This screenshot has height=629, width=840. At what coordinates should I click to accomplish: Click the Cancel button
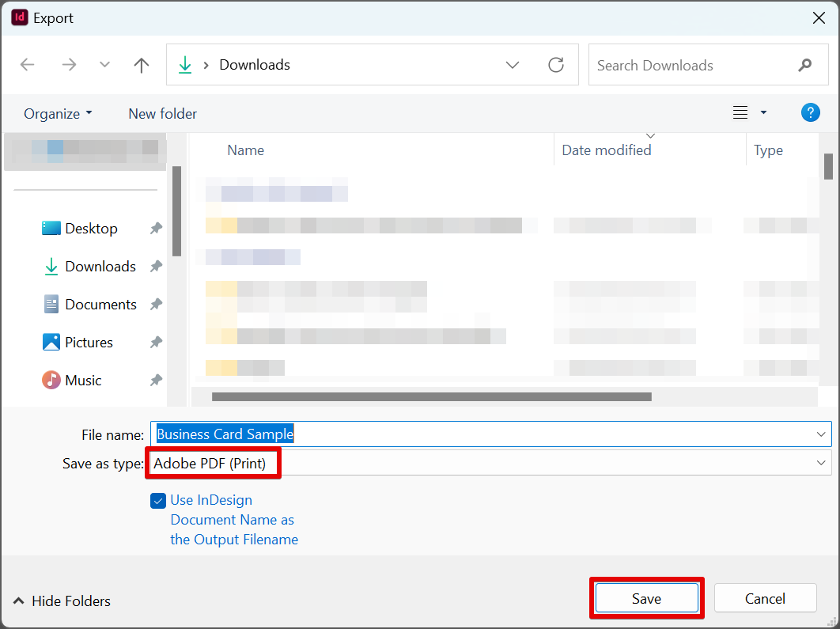point(765,599)
